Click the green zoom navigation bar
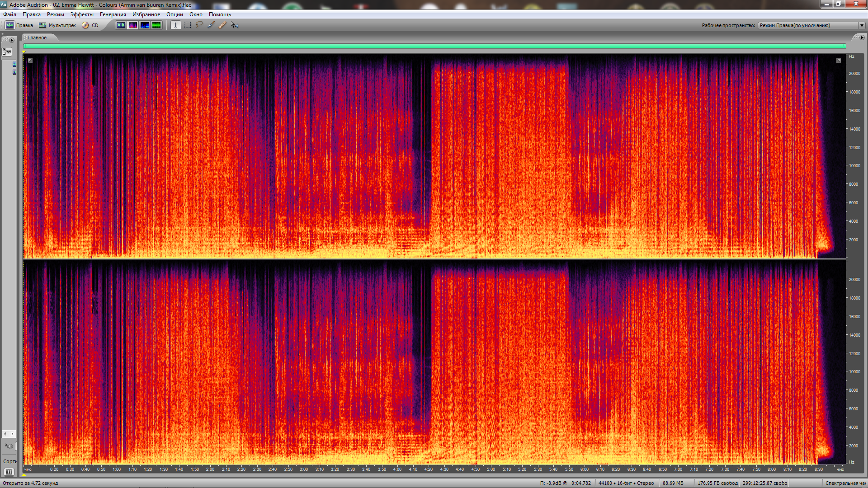The width and height of the screenshot is (868, 488). point(434,46)
